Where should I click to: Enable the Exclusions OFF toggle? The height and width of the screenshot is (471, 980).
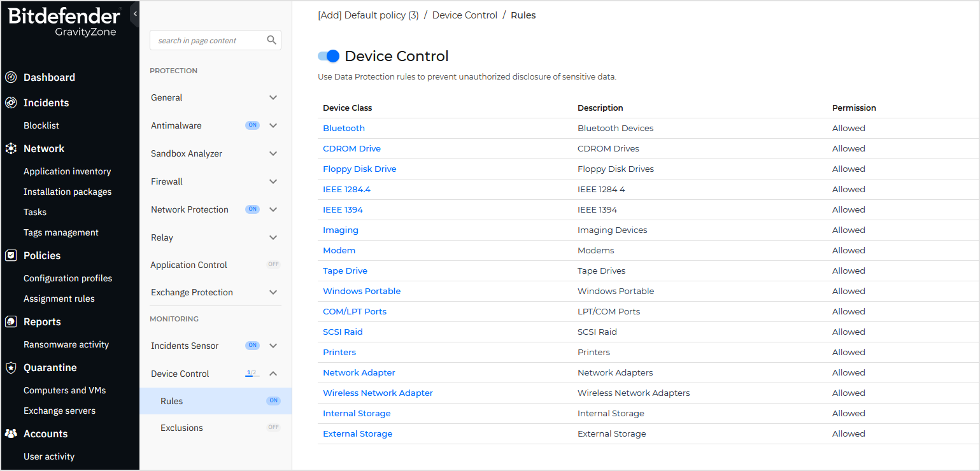(273, 427)
